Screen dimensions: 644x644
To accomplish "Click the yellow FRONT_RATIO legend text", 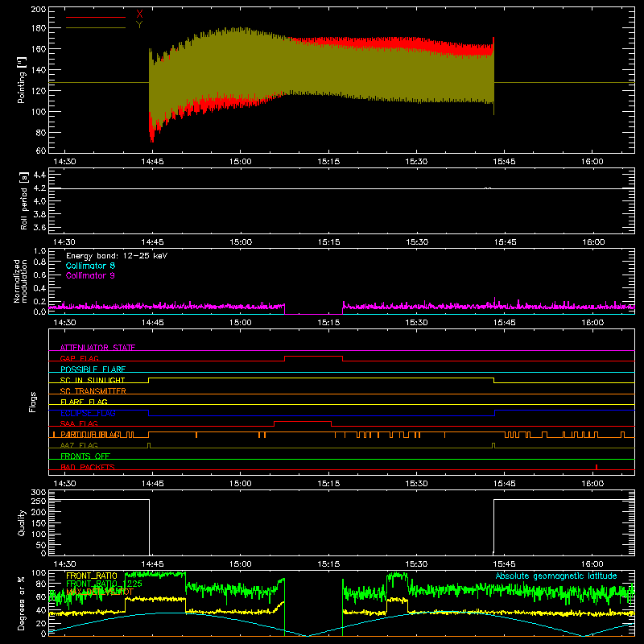I will (x=92, y=576).
